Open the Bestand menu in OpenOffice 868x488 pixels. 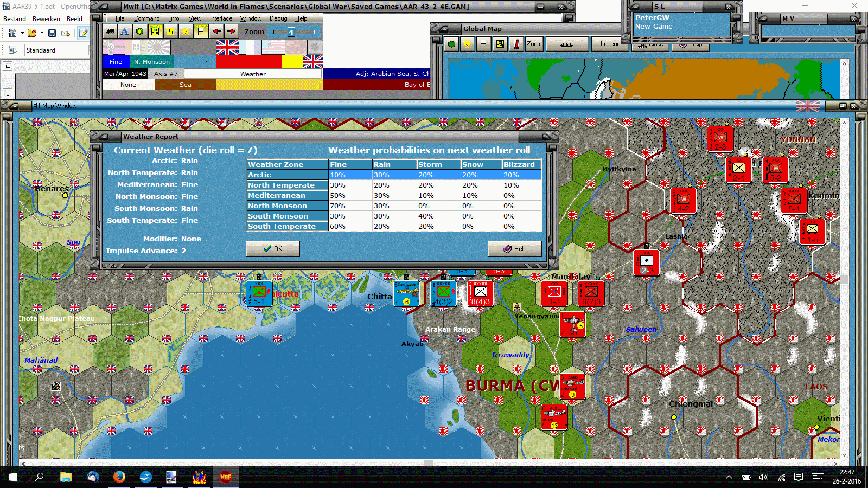click(x=15, y=19)
